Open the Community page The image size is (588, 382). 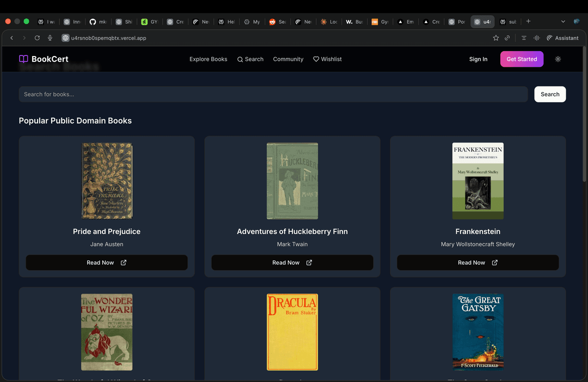click(x=288, y=59)
